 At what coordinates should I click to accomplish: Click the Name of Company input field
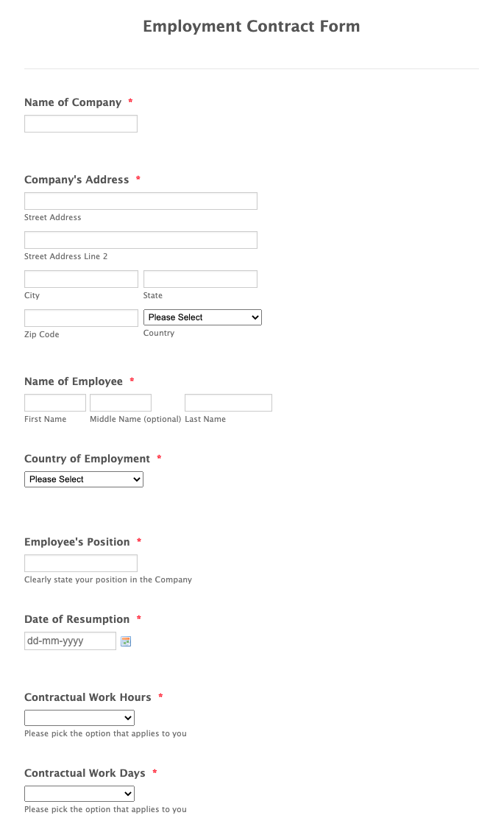80,123
